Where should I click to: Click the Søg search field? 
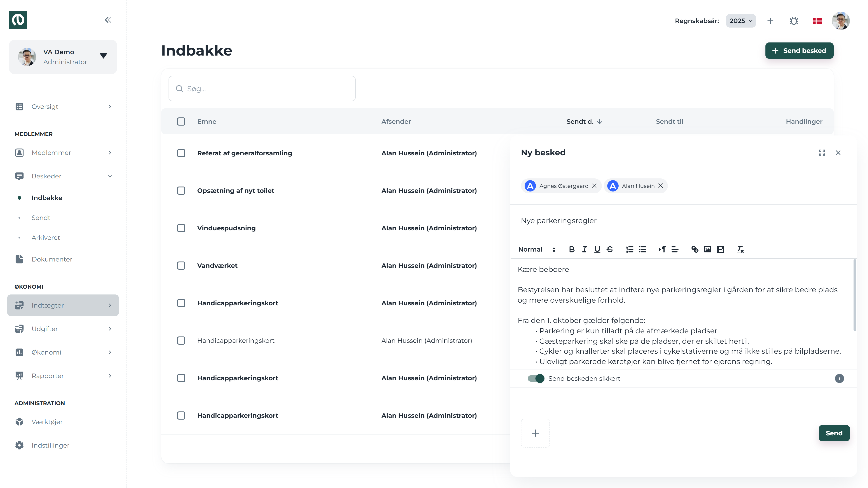click(262, 88)
